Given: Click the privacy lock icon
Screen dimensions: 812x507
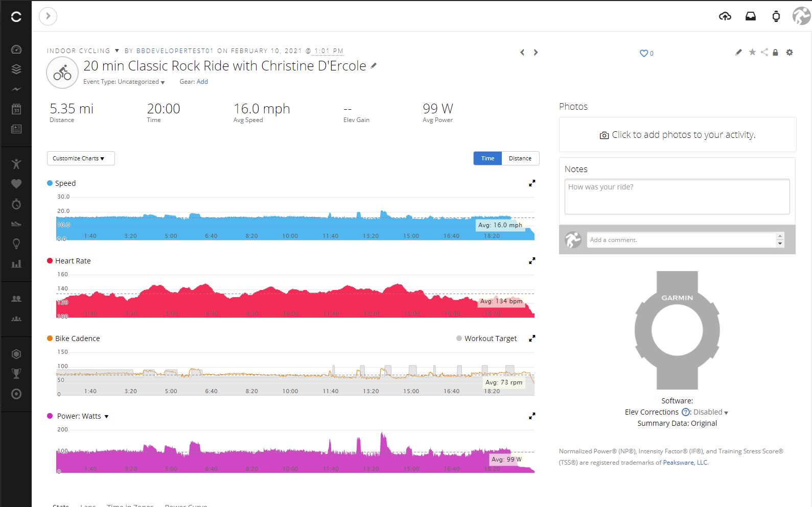Looking at the screenshot, I should (775, 52).
